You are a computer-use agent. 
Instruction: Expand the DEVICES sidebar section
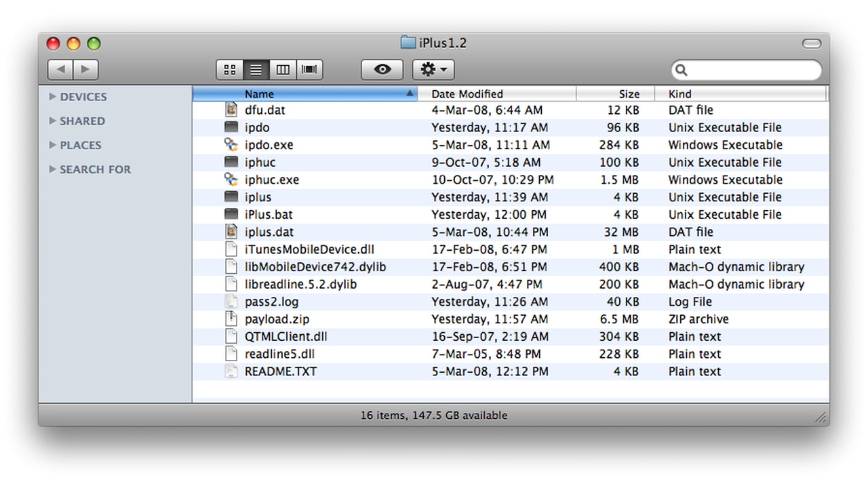click(53, 97)
